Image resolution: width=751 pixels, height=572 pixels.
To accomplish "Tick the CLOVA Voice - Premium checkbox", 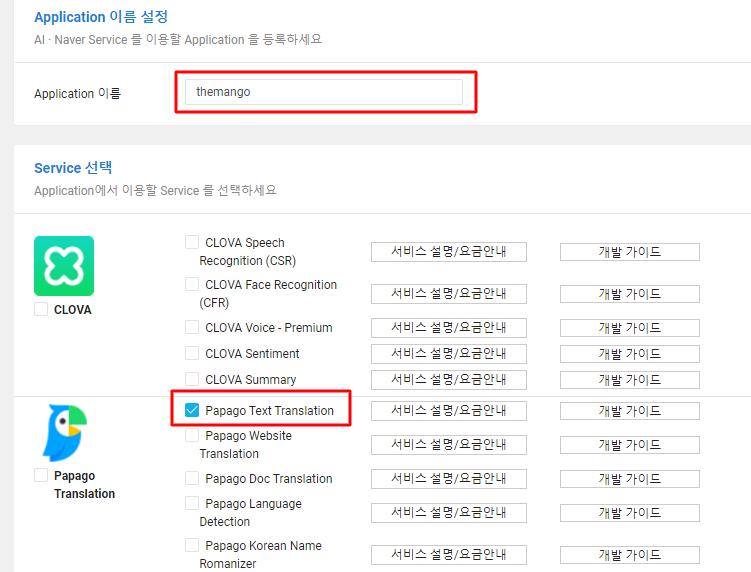I will tap(192, 327).
